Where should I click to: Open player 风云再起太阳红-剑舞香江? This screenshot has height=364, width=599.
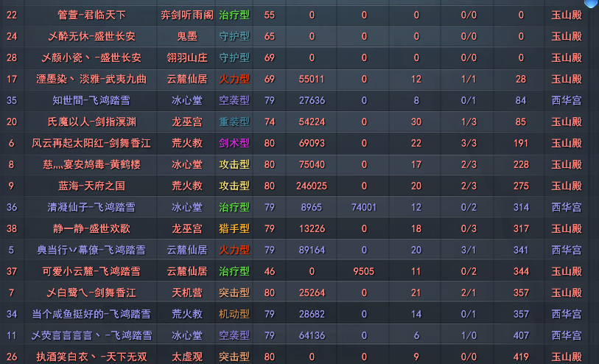91,143
